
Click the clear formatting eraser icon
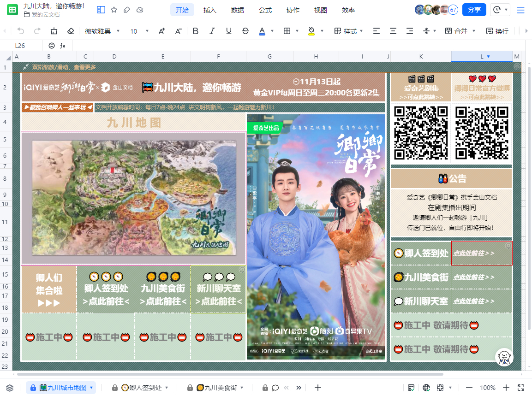pyautogui.click(x=71, y=31)
